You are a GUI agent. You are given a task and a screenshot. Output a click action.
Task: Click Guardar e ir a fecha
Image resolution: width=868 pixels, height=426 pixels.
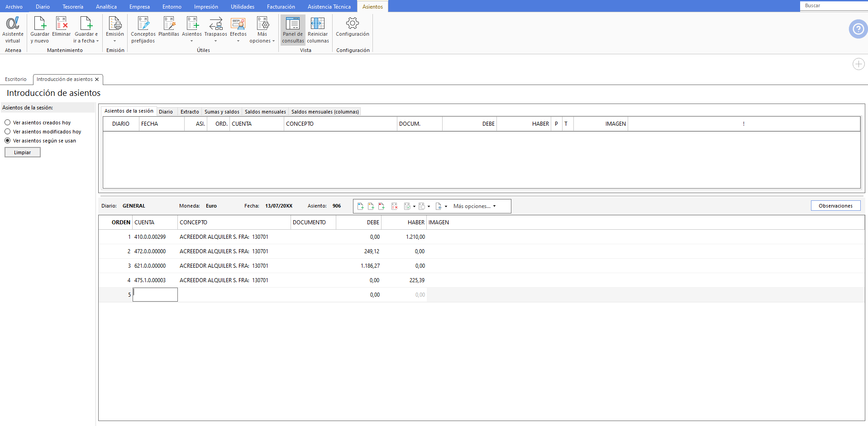(86, 30)
